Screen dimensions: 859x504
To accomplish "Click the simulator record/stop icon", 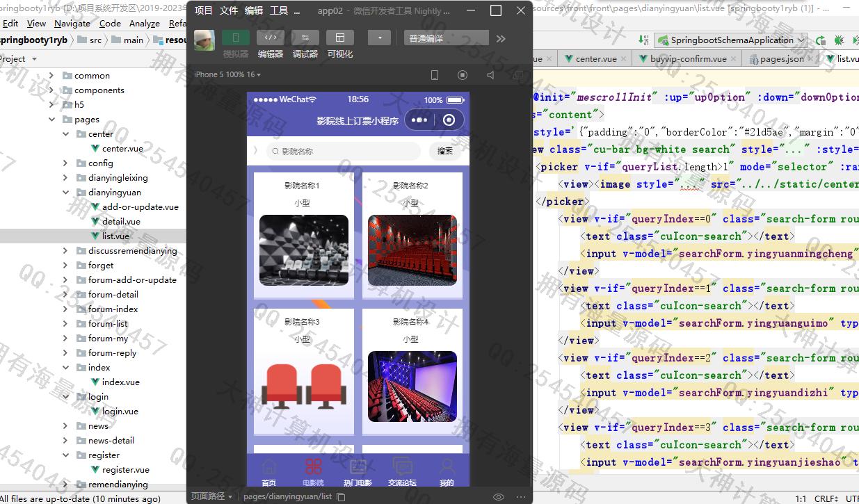I will coord(463,74).
